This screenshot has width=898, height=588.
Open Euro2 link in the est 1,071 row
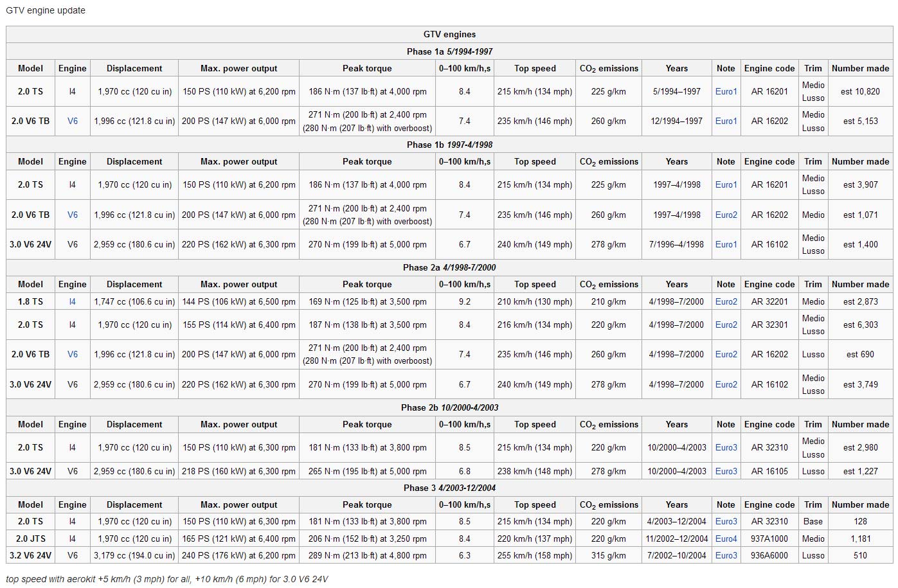tap(726, 215)
